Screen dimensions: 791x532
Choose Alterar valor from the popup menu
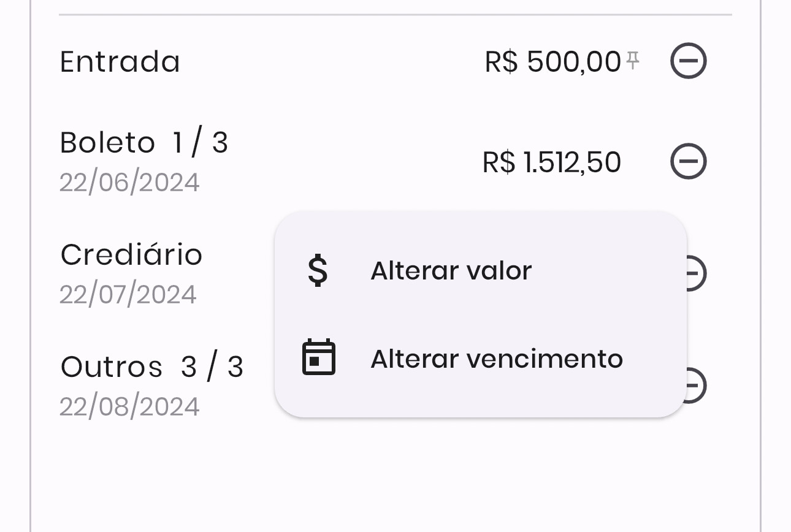tap(451, 271)
